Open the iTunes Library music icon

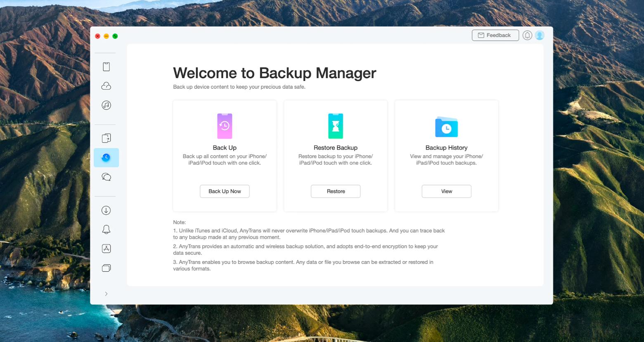[106, 105]
